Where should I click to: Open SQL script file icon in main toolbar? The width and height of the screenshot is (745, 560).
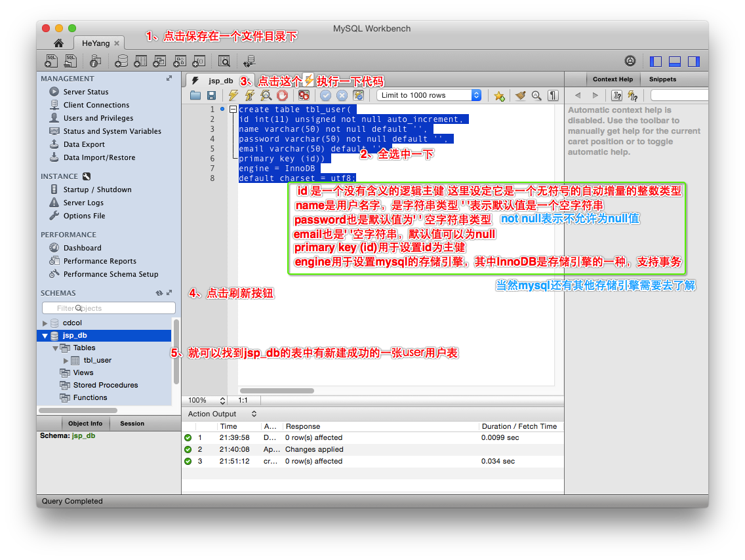pyautogui.click(x=70, y=61)
